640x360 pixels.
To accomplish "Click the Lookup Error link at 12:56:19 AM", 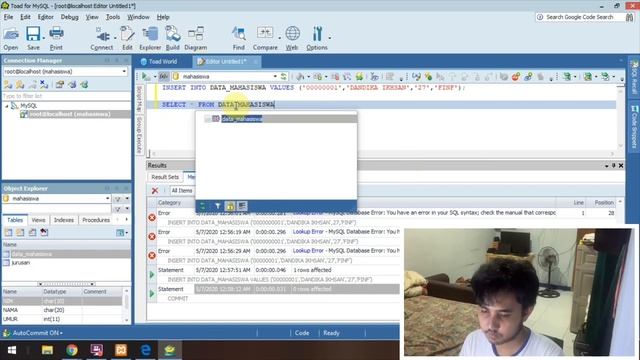I will [x=308, y=231].
